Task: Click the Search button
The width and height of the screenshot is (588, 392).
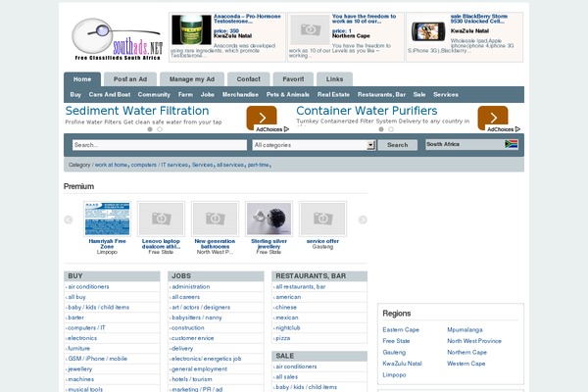Action: 398,145
